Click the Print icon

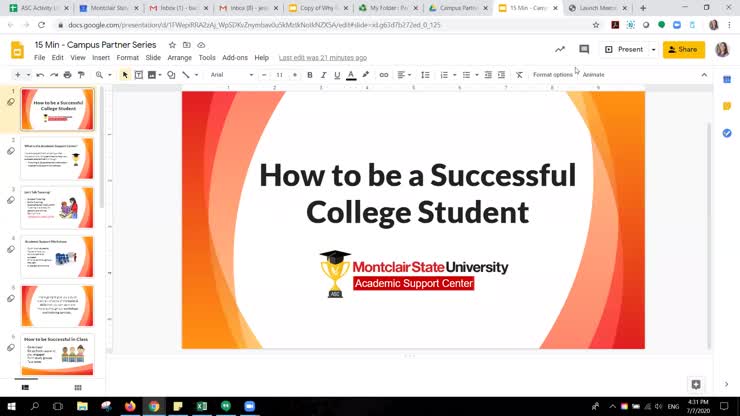point(67,75)
